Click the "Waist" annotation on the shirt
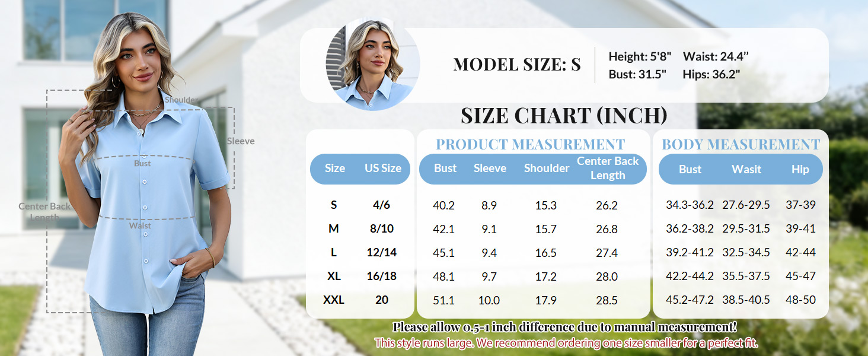The image size is (868, 356). pyautogui.click(x=140, y=225)
